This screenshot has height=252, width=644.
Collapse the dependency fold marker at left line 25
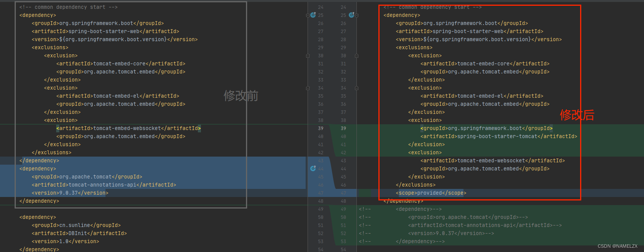point(308,15)
